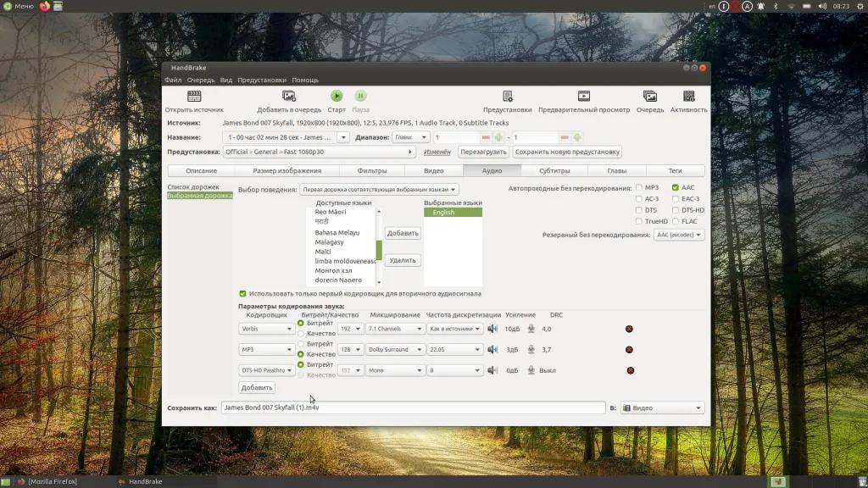Viewport: 868px width, 488px height.
Task: Show the Queue (Очередь) from the toolbar
Action: (649, 97)
